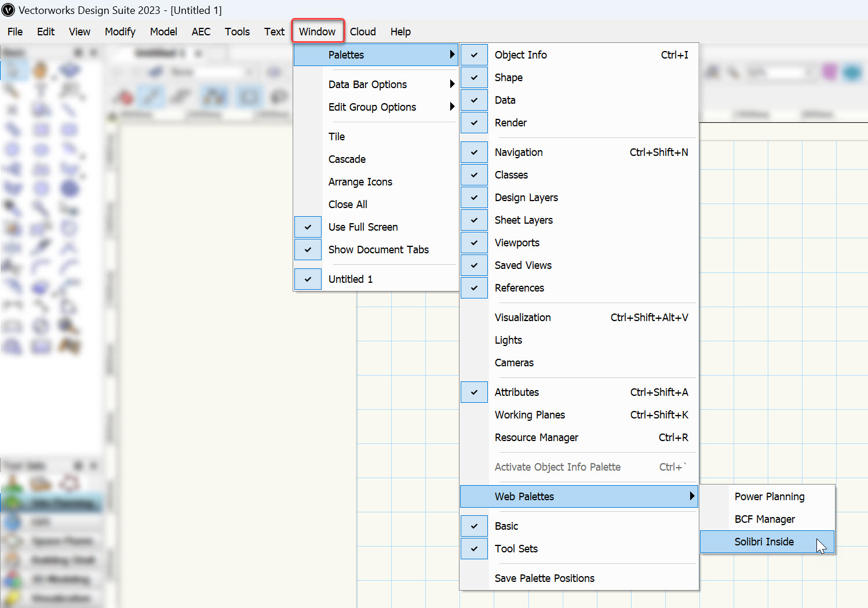Viewport: 868px width, 608px height.
Task: Toggle the Data palette entry
Action: 579,100
